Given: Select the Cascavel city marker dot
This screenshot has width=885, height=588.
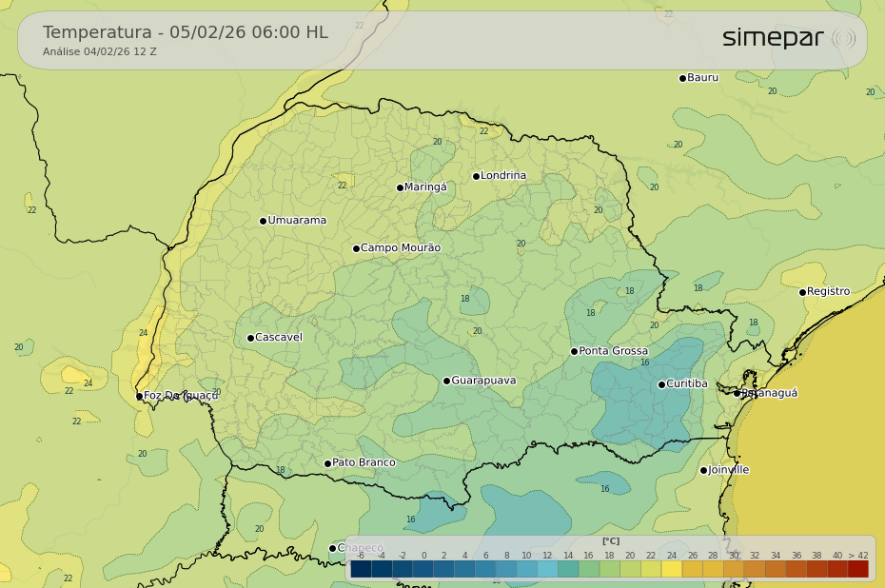Looking at the screenshot, I should (250, 338).
